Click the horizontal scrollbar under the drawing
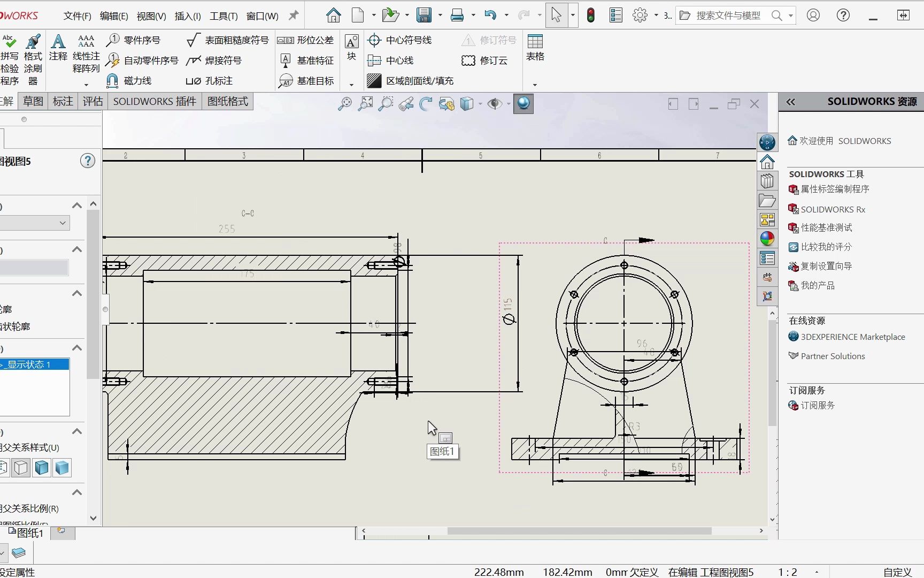The height and width of the screenshot is (578, 924). point(579,531)
